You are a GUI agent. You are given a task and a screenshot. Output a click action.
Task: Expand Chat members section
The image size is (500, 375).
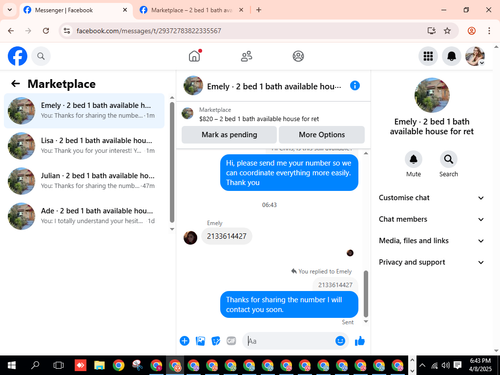coord(431,219)
